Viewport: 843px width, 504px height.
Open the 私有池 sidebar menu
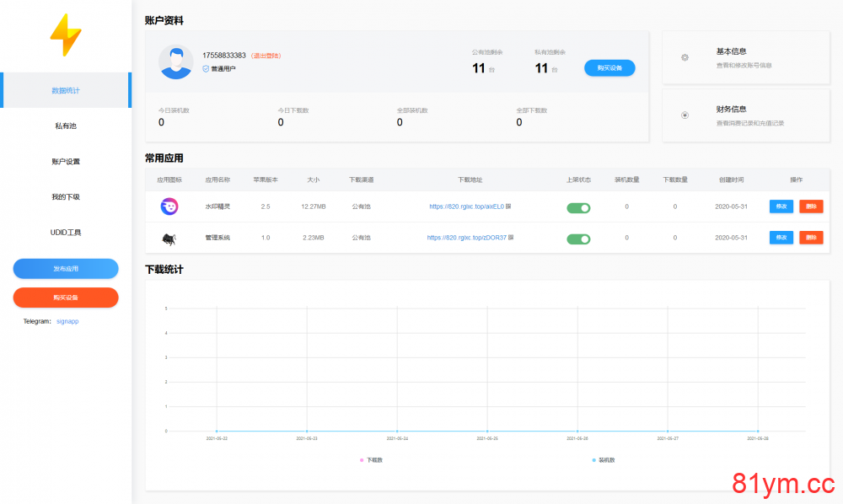pos(66,125)
